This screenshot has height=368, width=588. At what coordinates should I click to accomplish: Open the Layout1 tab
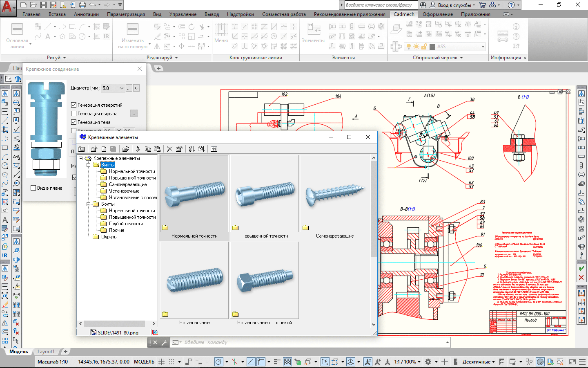click(46, 352)
